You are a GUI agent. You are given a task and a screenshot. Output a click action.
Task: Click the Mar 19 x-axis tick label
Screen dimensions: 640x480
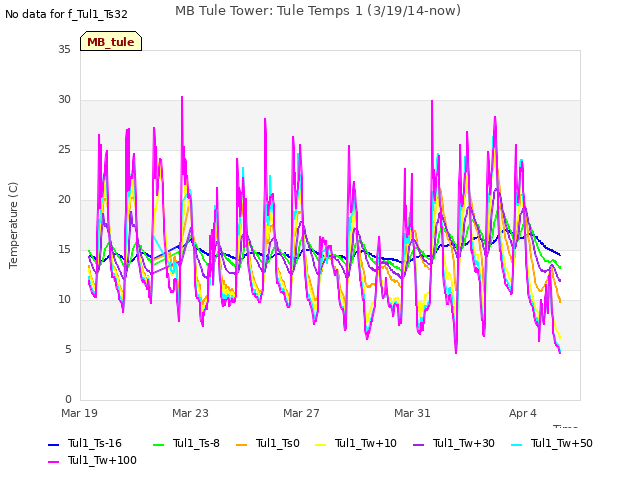click(80, 413)
